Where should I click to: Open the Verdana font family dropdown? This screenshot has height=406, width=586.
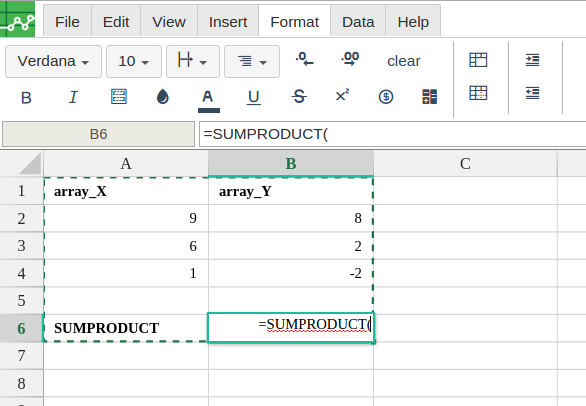pos(53,61)
